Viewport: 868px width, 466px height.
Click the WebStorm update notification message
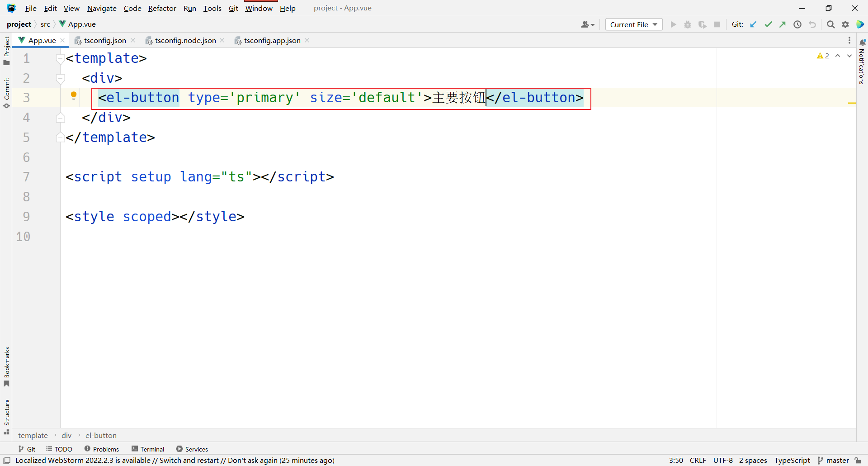(175, 461)
